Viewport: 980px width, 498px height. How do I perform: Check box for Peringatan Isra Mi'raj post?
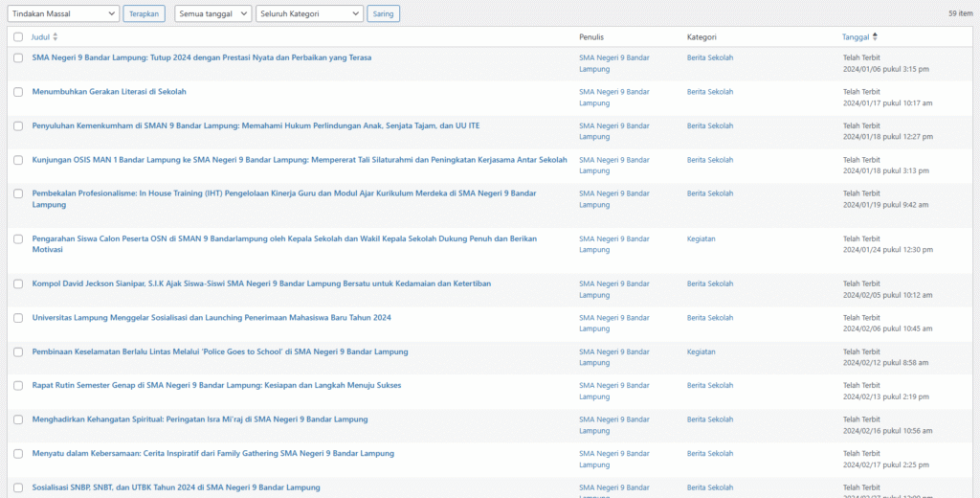tap(18, 419)
